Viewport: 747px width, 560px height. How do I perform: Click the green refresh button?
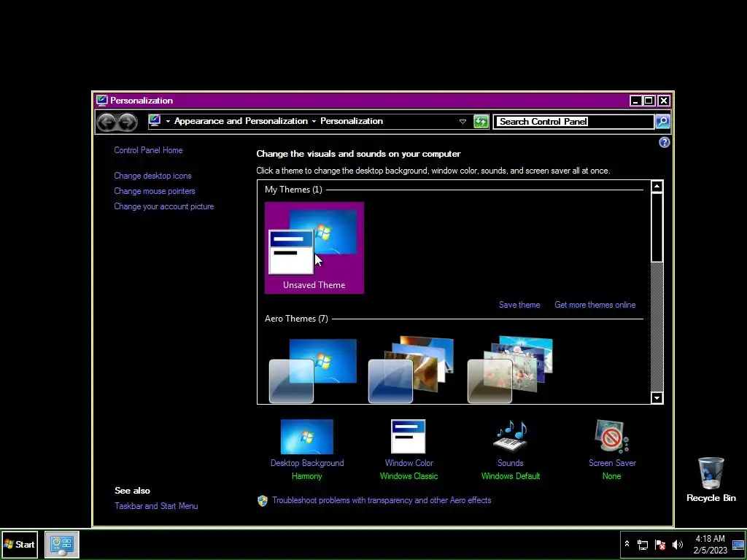click(x=481, y=122)
